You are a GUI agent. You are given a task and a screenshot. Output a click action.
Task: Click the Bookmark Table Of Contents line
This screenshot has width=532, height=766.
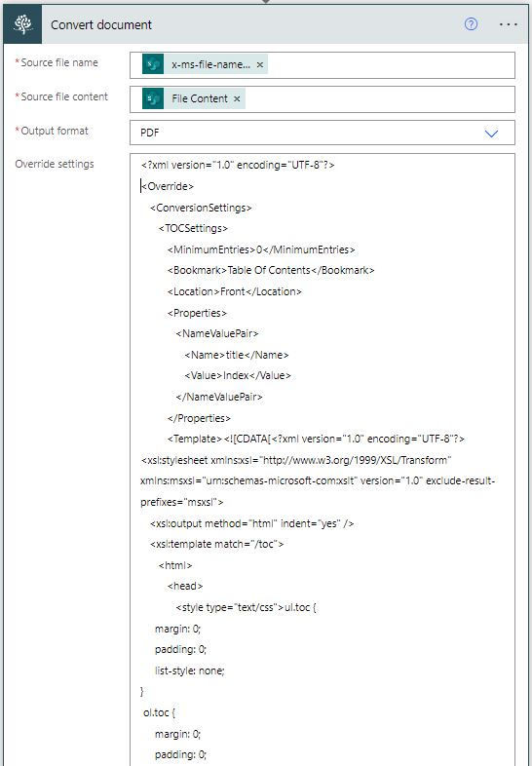tap(271, 270)
